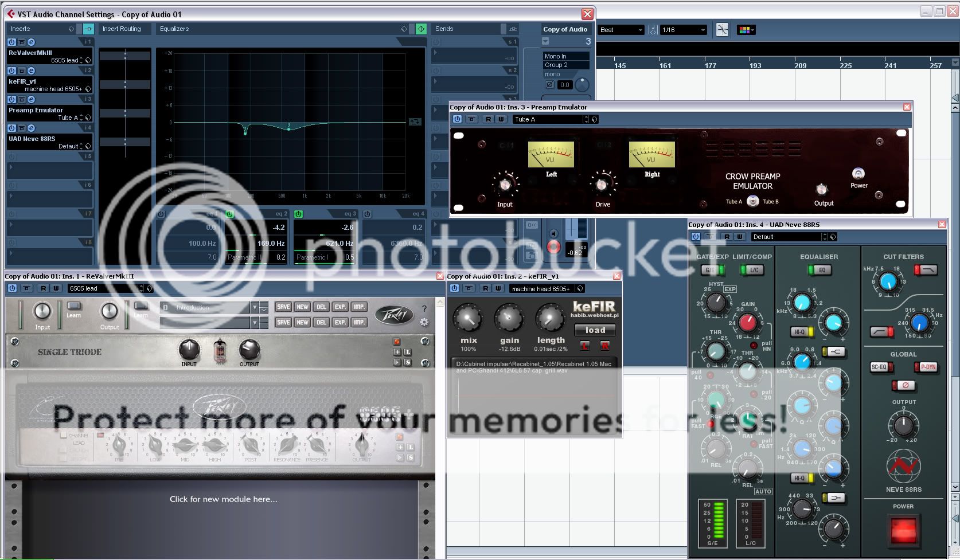Open editor icon for keFIR_v1 insert

point(31,71)
